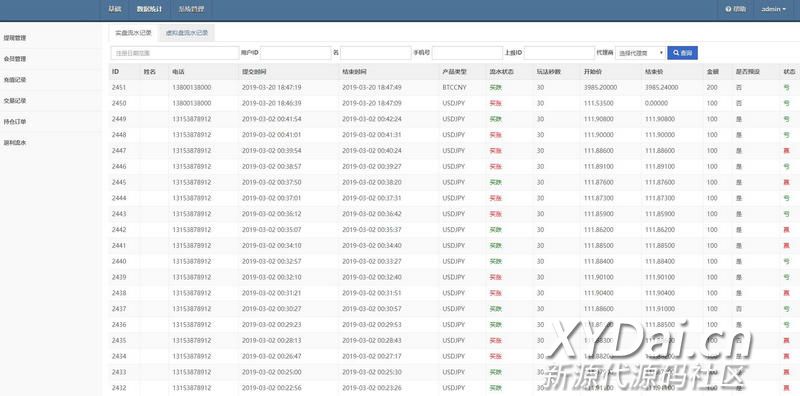Open 会员管理 in the sidebar
800x396 pixels.
coord(14,59)
